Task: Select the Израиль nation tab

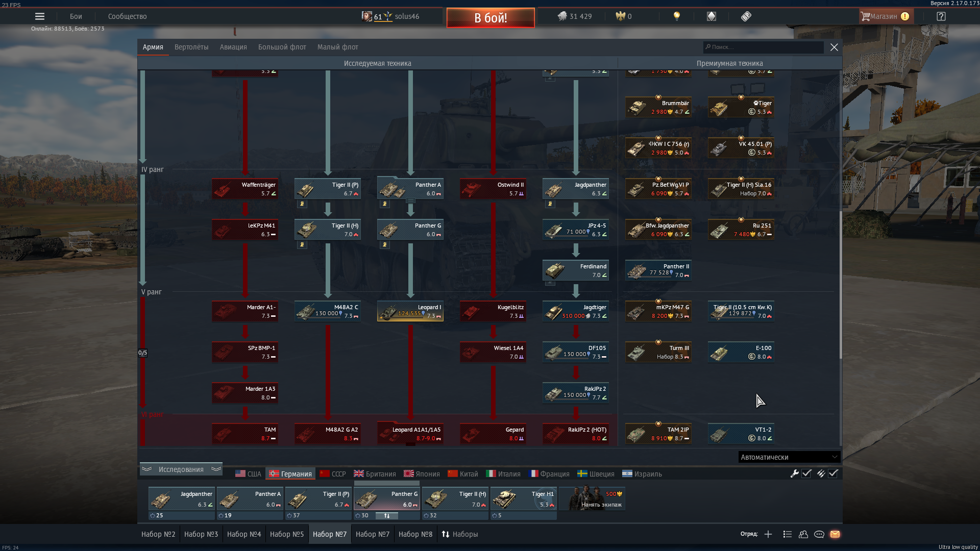Action: (x=642, y=474)
